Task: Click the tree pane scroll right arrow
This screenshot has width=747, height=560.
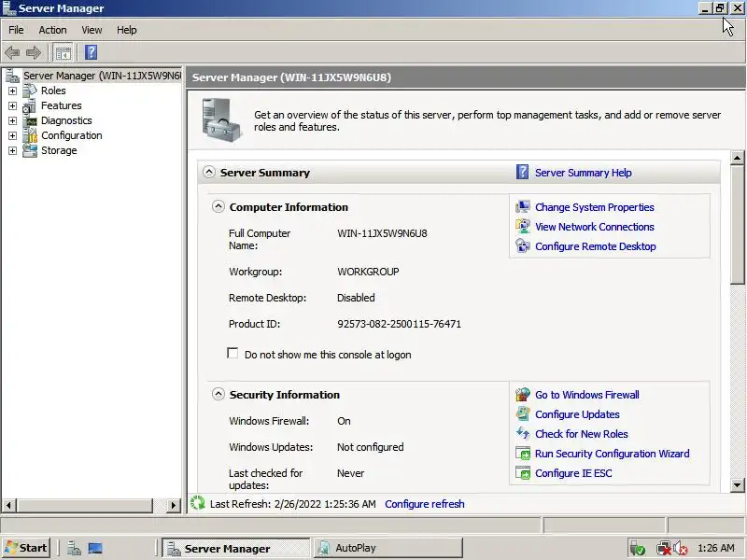Action: (x=174, y=505)
